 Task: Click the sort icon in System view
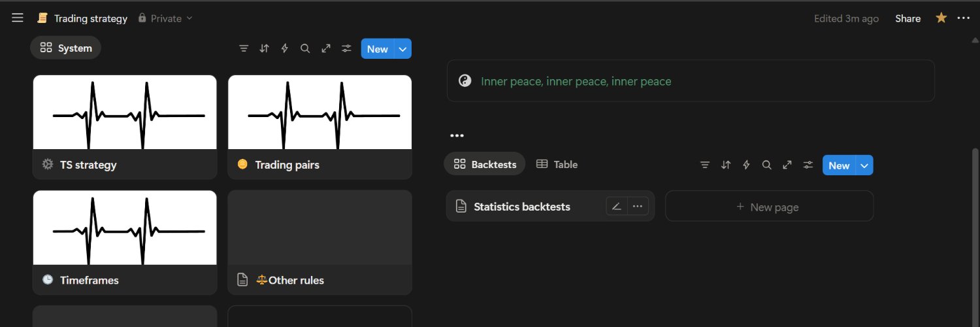[x=264, y=48]
